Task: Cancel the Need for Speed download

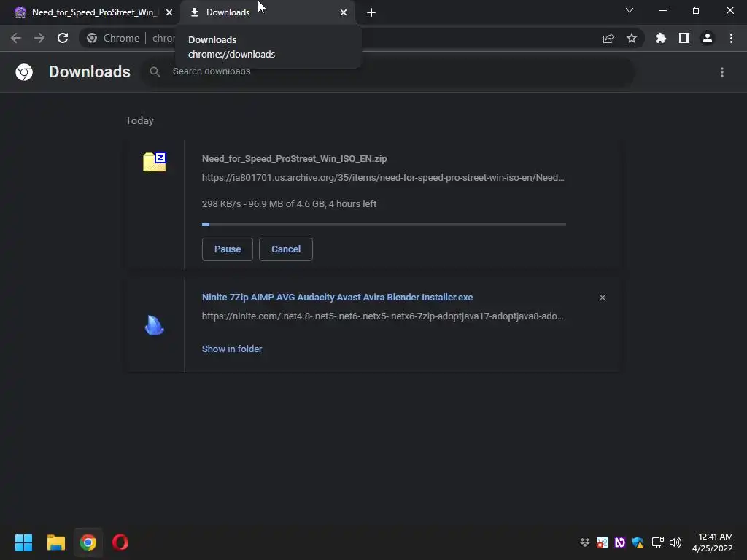Action: (x=286, y=249)
